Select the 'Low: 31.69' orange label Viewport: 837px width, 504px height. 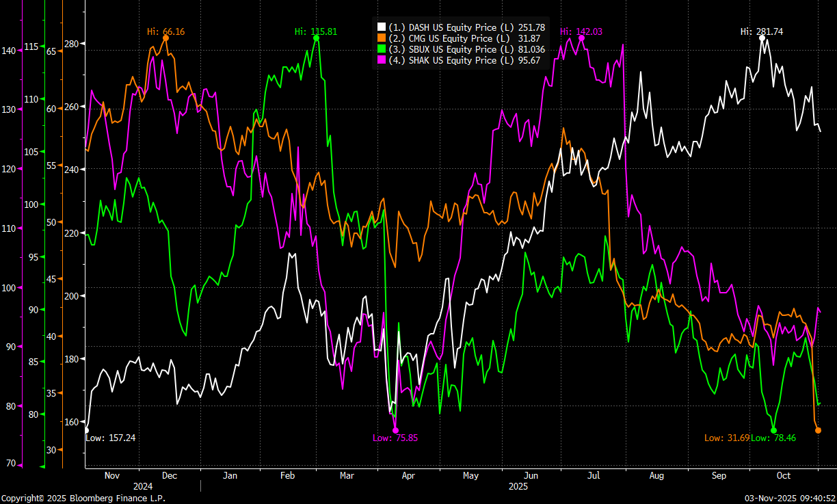point(727,438)
